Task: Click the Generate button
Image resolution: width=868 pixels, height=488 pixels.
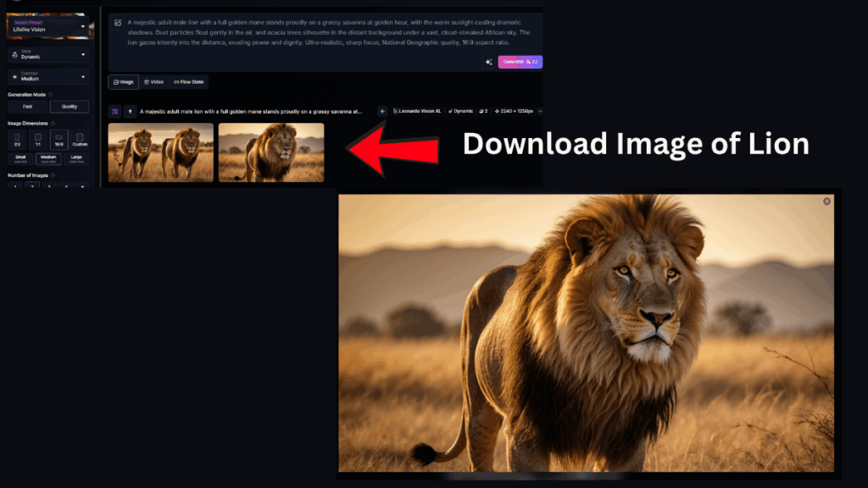Action: click(x=520, y=62)
